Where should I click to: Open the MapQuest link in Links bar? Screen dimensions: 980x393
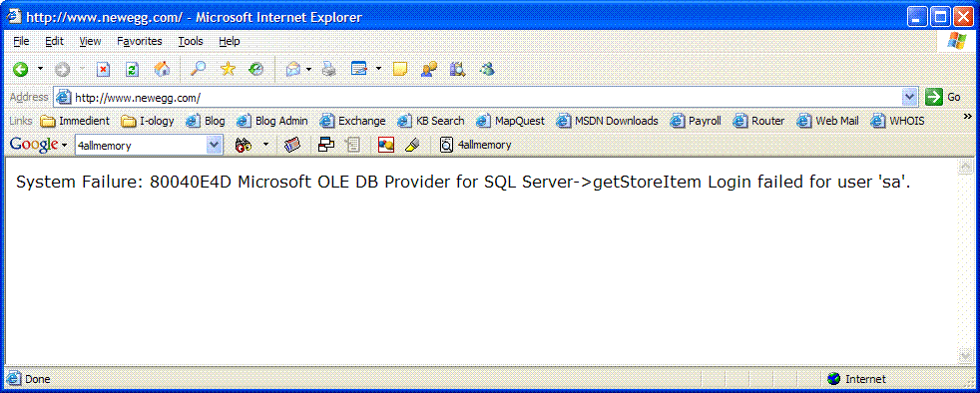pyautogui.click(x=511, y=122)
